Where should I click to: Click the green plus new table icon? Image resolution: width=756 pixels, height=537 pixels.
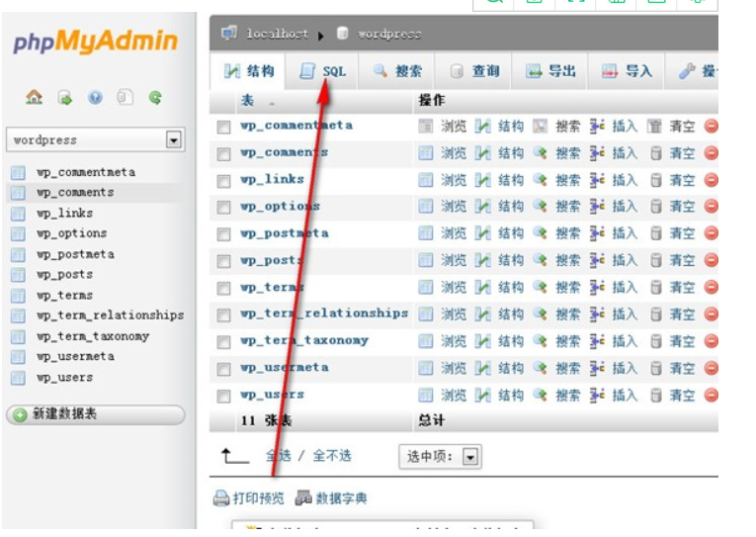20,414
